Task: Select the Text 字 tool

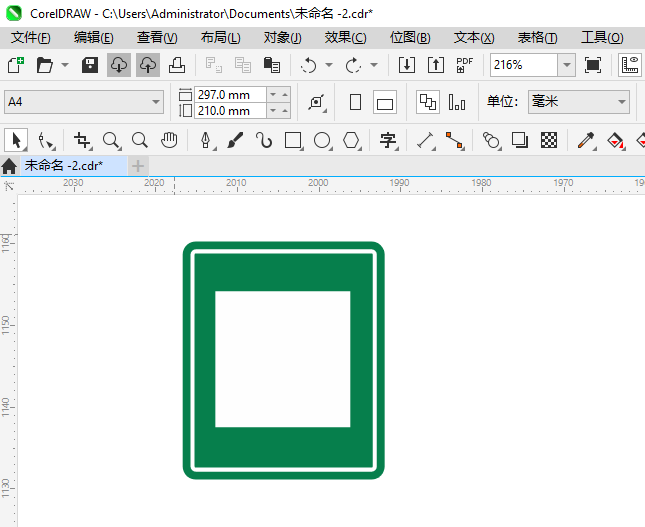Action: tap(388, 140)
